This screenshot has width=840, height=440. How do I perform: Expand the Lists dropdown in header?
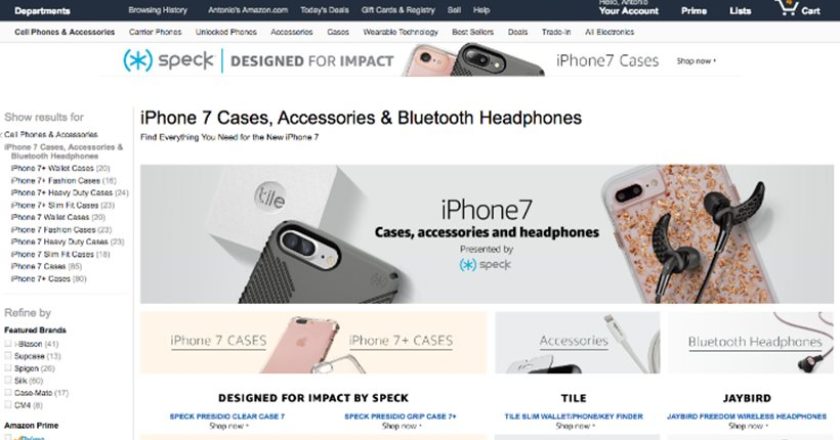740,11
